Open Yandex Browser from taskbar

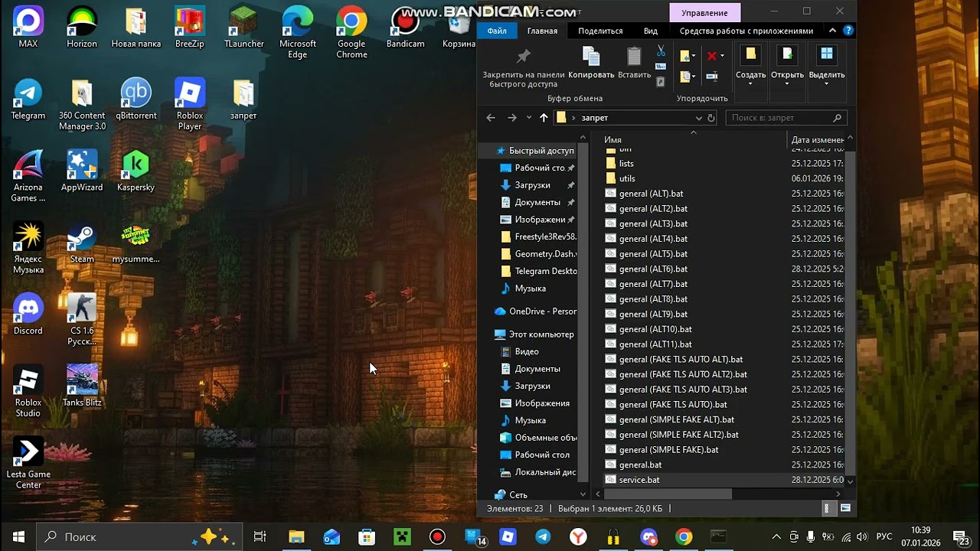point(578,537)
